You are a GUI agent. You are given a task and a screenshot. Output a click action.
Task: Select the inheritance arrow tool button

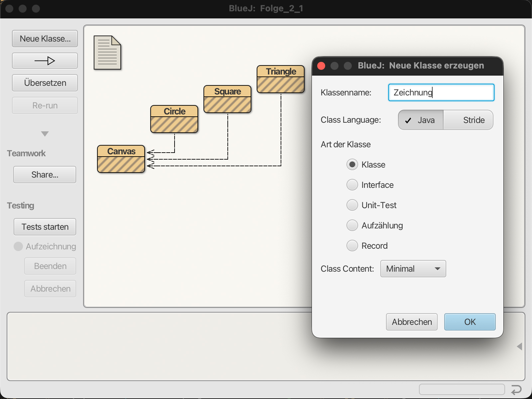[x=45, y=61]
